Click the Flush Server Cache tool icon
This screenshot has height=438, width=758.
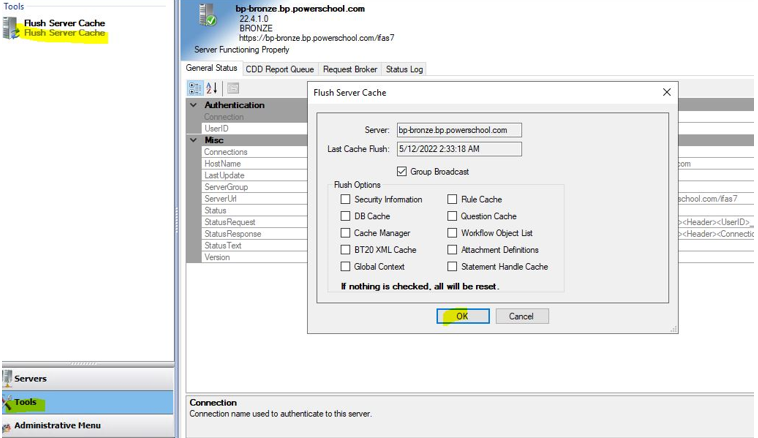click(11, 27)
